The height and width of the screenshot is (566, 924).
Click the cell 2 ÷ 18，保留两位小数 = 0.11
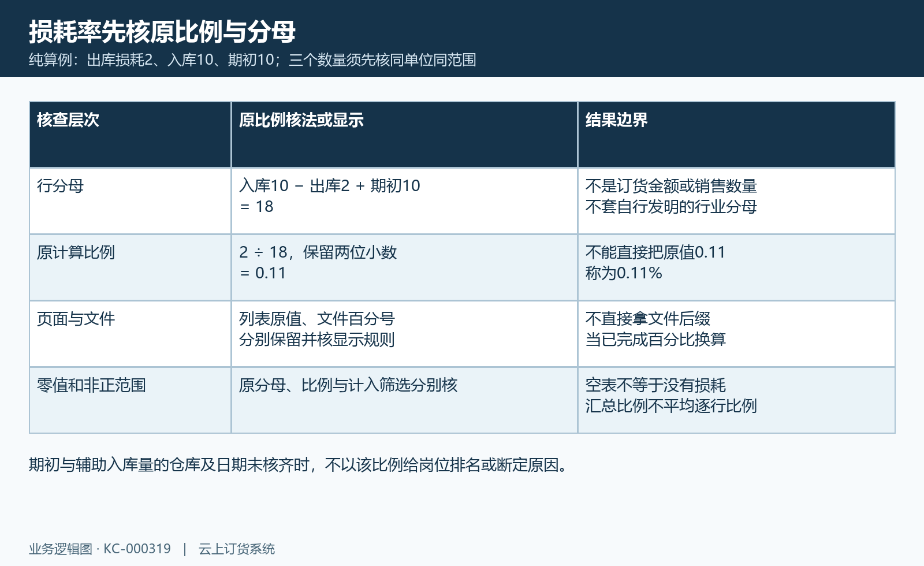[x=404, y=267]
